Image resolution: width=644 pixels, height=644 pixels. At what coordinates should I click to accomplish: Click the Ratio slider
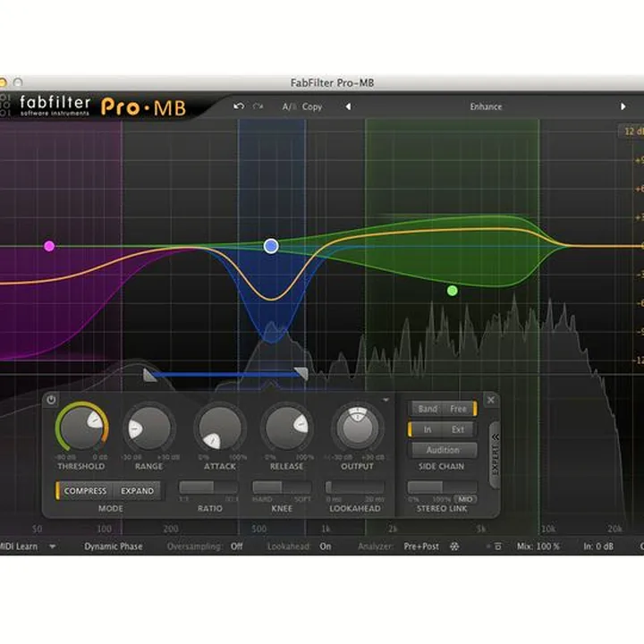(208, 487)
